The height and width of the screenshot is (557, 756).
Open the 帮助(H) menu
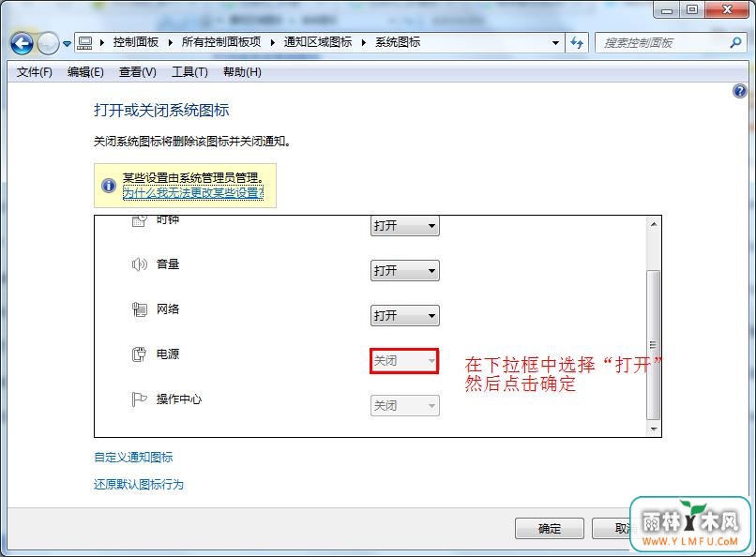tap(242, 72)
